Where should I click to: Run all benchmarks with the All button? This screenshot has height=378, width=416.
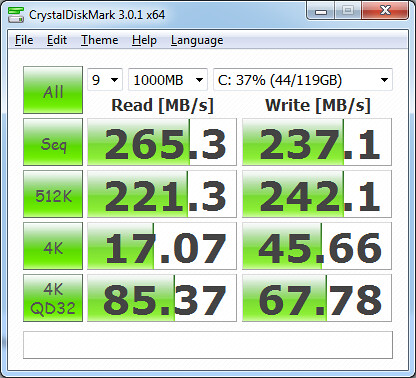pyautogui.click(x=53, y=90)
